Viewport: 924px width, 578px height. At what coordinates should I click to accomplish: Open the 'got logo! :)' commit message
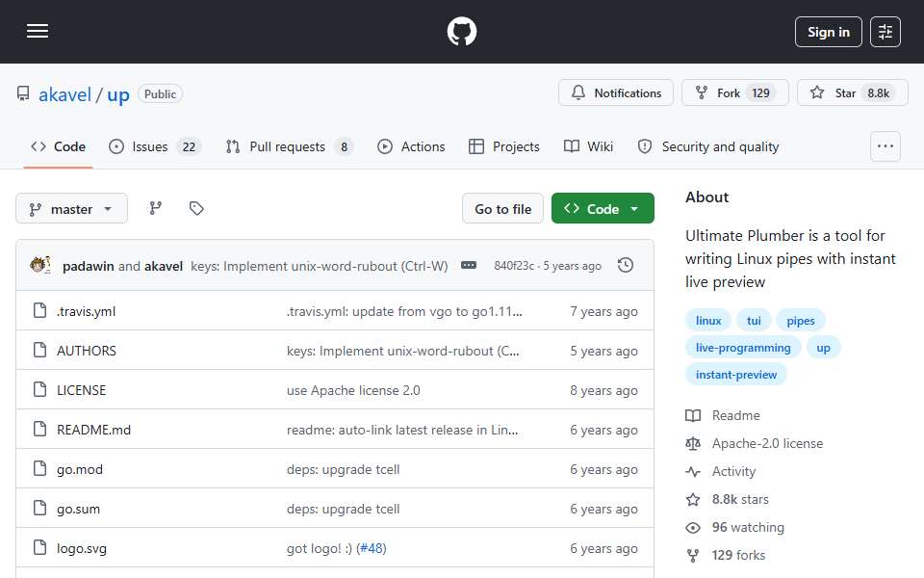pos(320,548)
